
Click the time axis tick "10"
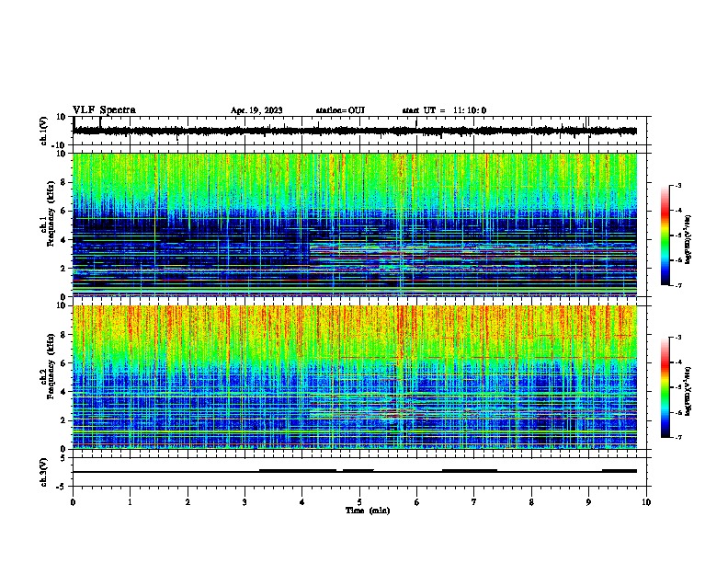click(x=646, y=502)
